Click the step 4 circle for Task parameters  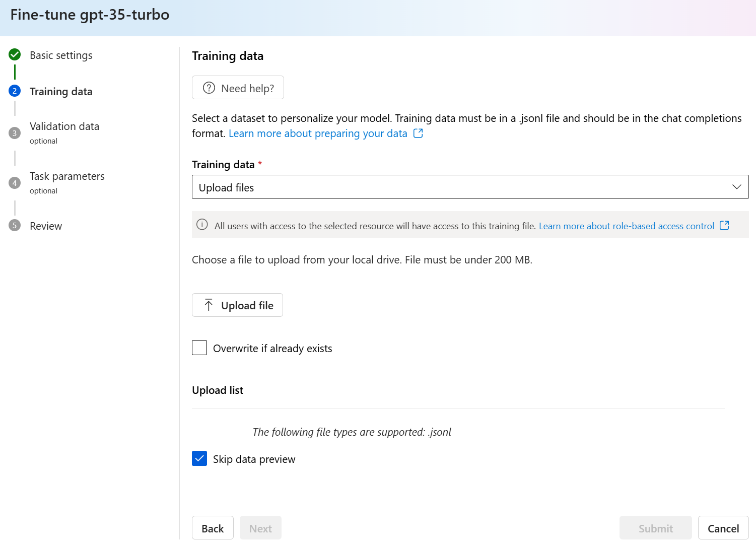(15, 182)
